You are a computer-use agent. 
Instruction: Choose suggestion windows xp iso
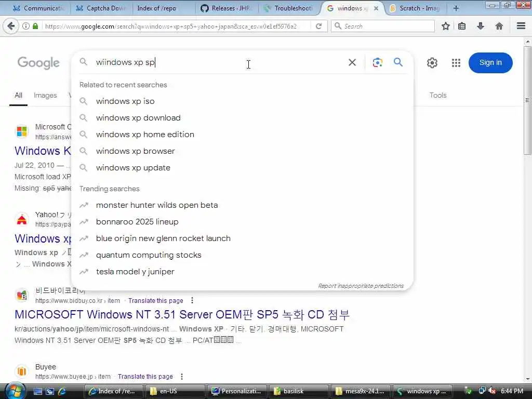242,101
